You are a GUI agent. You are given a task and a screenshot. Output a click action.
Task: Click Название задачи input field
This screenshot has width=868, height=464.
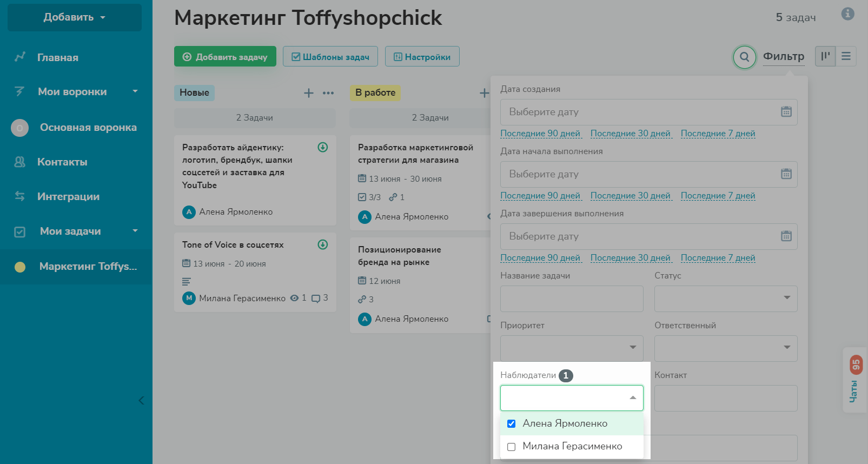pos(572,299)
